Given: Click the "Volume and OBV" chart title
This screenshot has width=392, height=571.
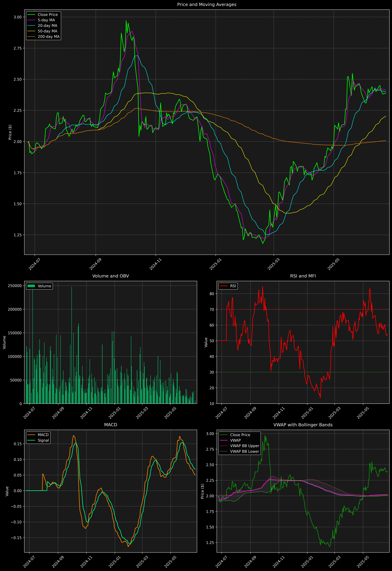Looking at the screenshot, I should coord(111,276).
